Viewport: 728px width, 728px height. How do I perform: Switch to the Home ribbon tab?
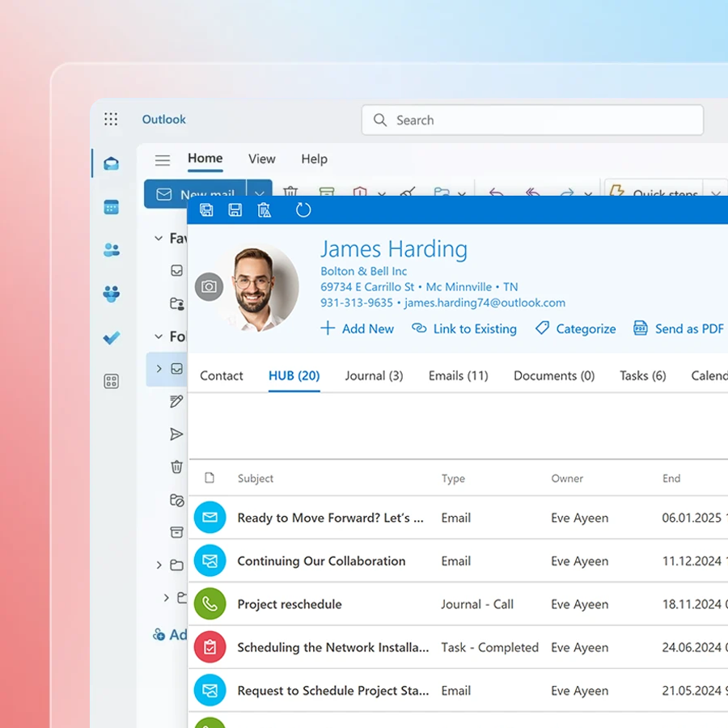click(205, 159)
